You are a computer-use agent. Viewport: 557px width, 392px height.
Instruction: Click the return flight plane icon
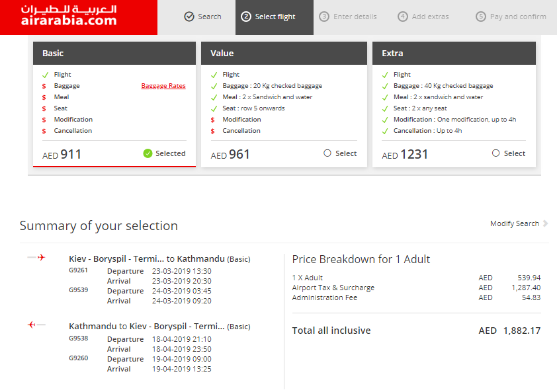pos(36,325)
